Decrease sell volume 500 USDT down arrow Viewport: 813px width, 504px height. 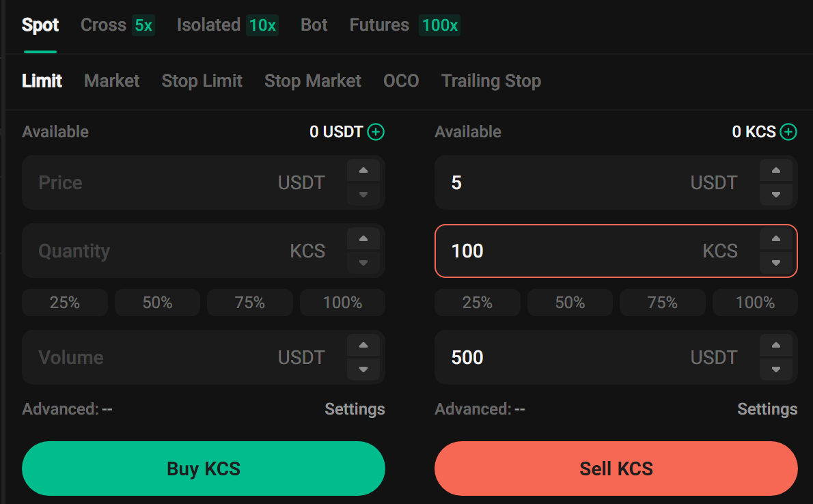pyautogui.click(x=776, y=369)
